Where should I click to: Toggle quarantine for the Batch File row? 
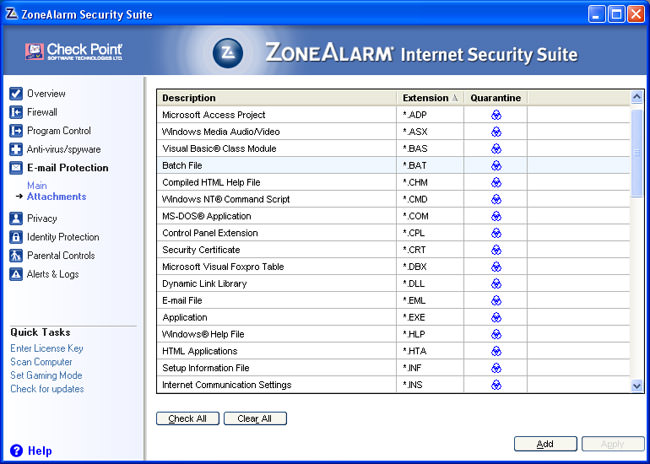[x=496, y=165]
